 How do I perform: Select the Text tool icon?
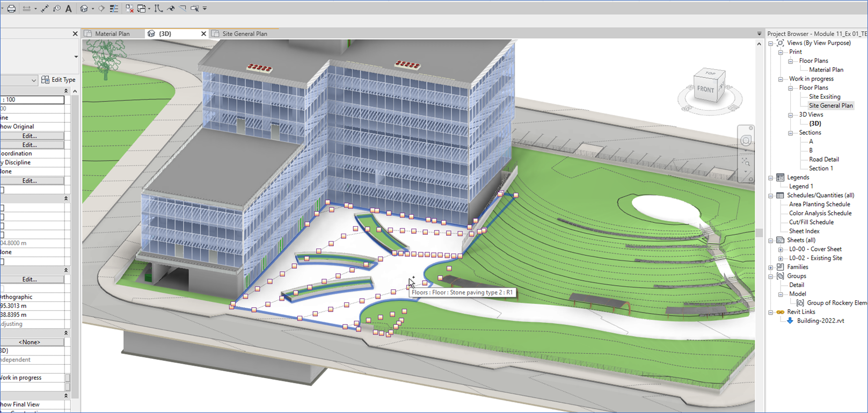click(69, 9)
